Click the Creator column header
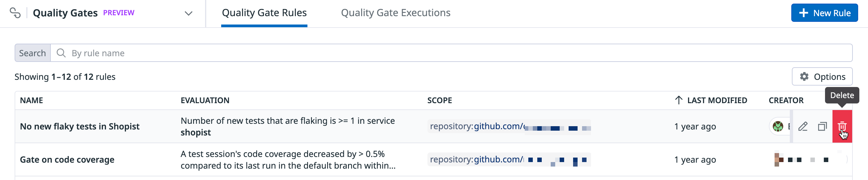The image size is (868, 180). point(786,100)
